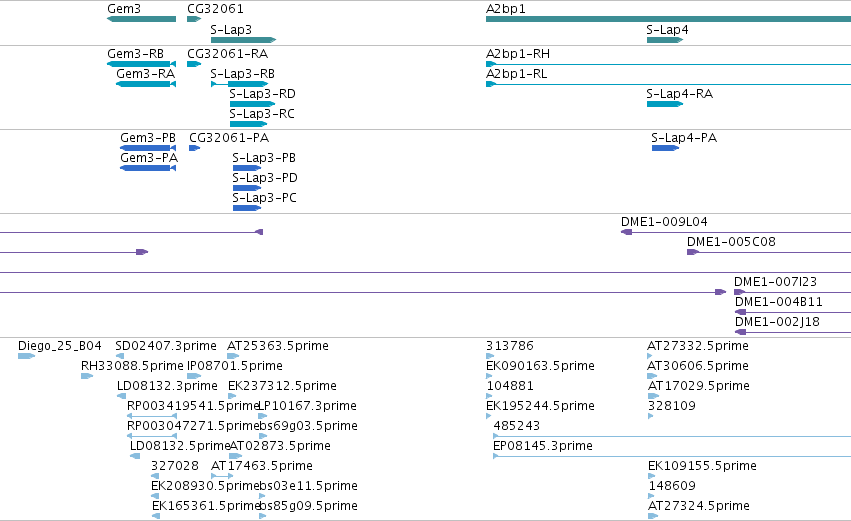The height and width of the screenshot is (521, 851).
Task: Select the S-Lap4-PA protein label
Action: point(684,138)
